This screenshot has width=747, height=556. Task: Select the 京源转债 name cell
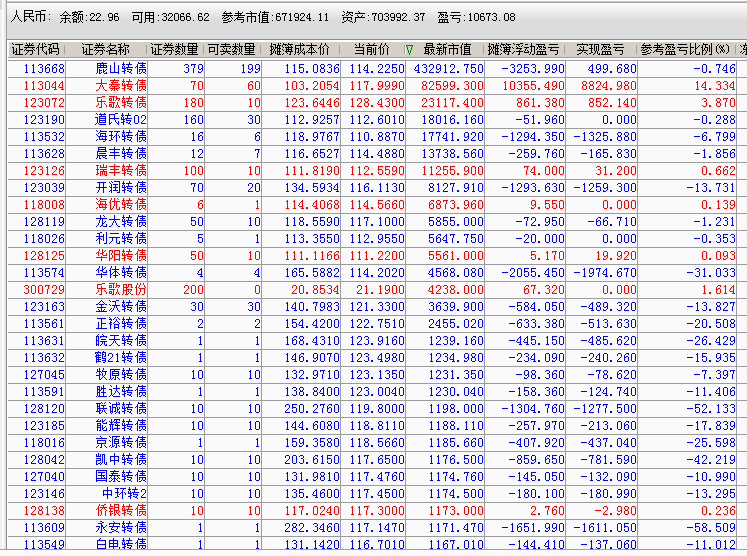pyautogui.click(x=121, y=443)
